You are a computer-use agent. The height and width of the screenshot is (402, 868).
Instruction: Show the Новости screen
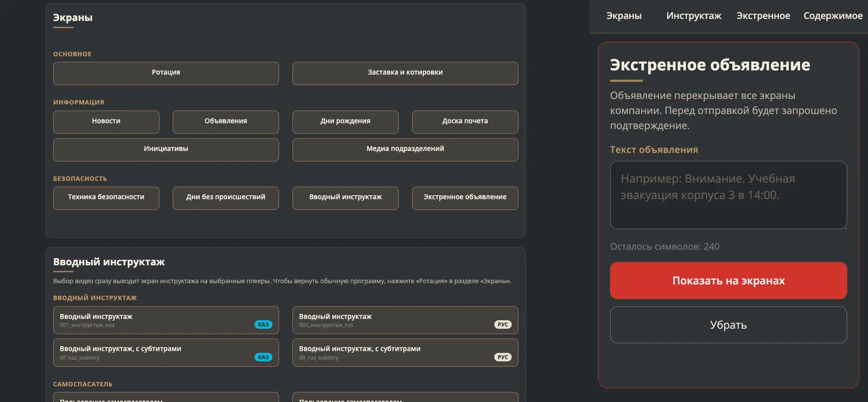[106, 122]
